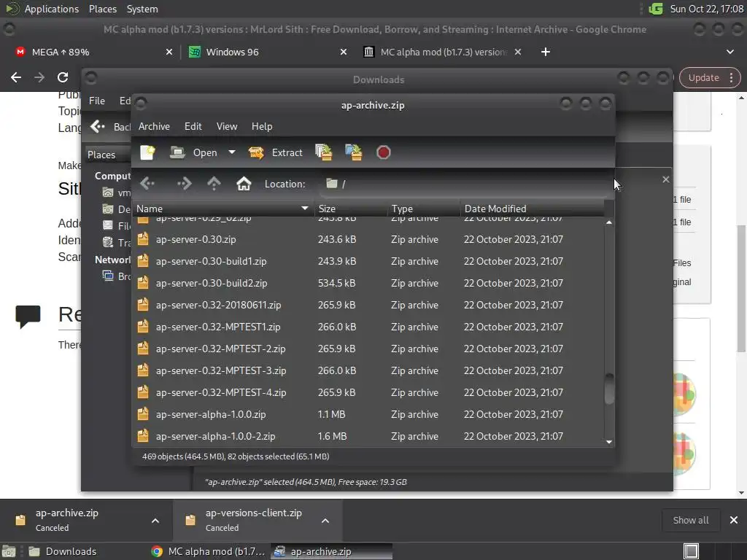Select ap-server-0.30.zip file

point(368,239)
